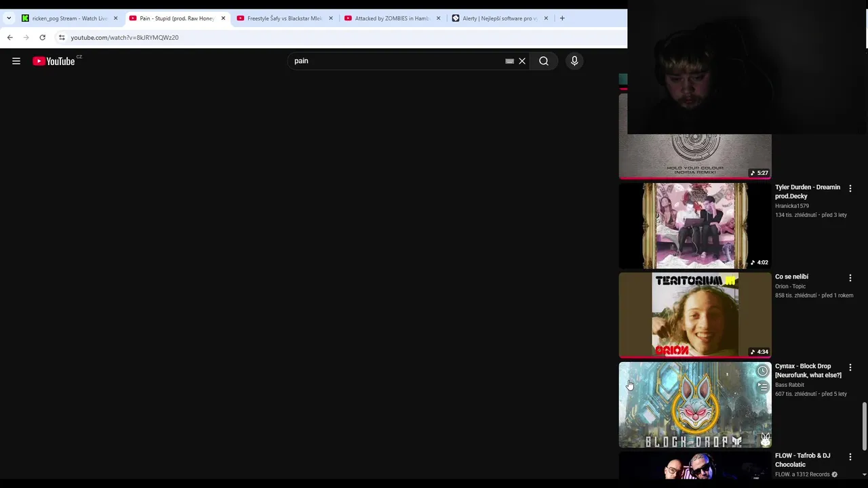
Task: Switch to ricken_pog Stream tab
Action: 69,18
